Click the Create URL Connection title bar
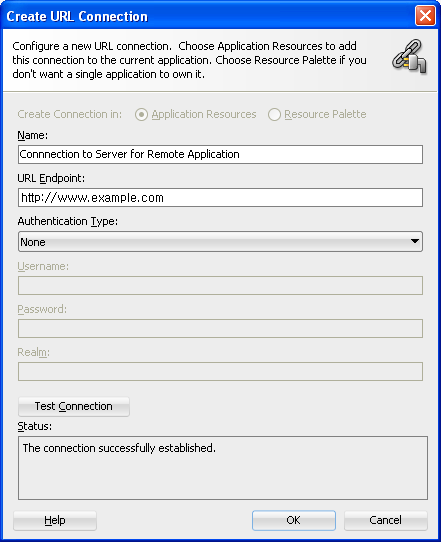 [x=207, y=16]
